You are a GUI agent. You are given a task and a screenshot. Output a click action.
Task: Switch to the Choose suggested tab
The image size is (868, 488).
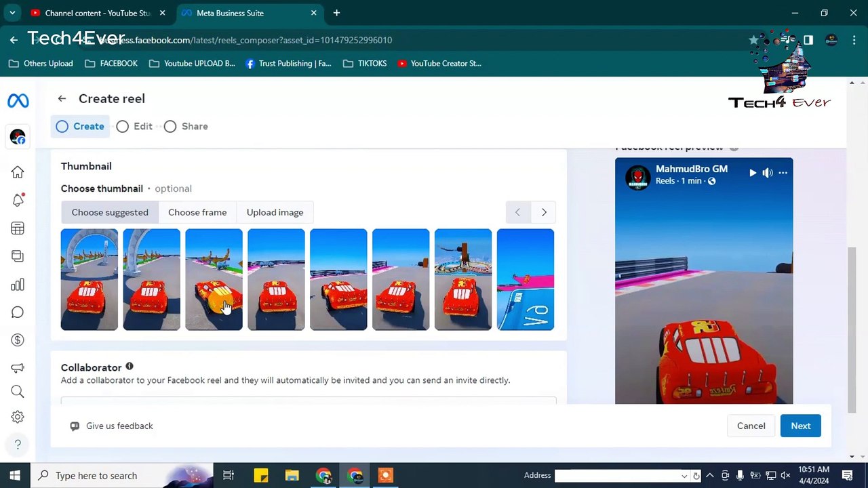110,212
